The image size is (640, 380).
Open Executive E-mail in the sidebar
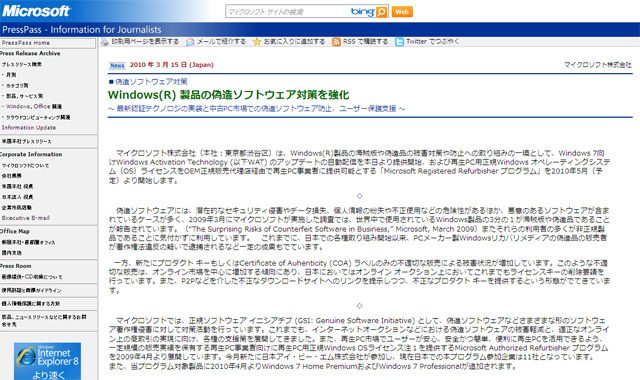[25, 218]
